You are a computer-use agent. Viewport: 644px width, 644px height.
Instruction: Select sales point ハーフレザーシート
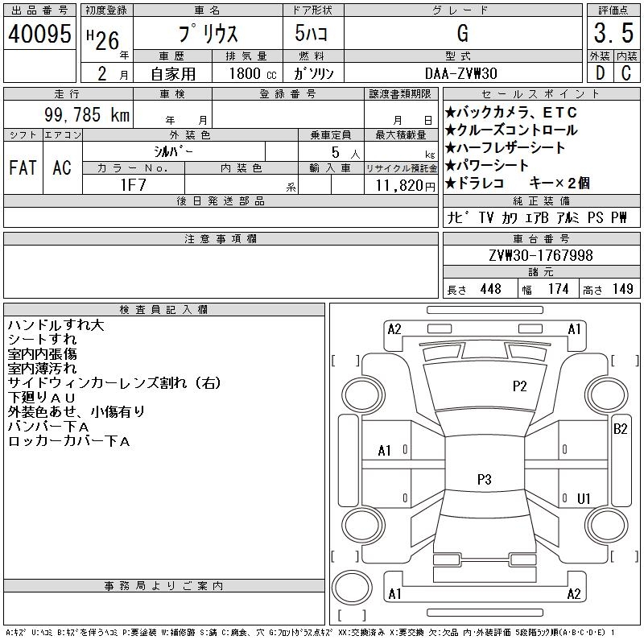[x=506, y=148]
